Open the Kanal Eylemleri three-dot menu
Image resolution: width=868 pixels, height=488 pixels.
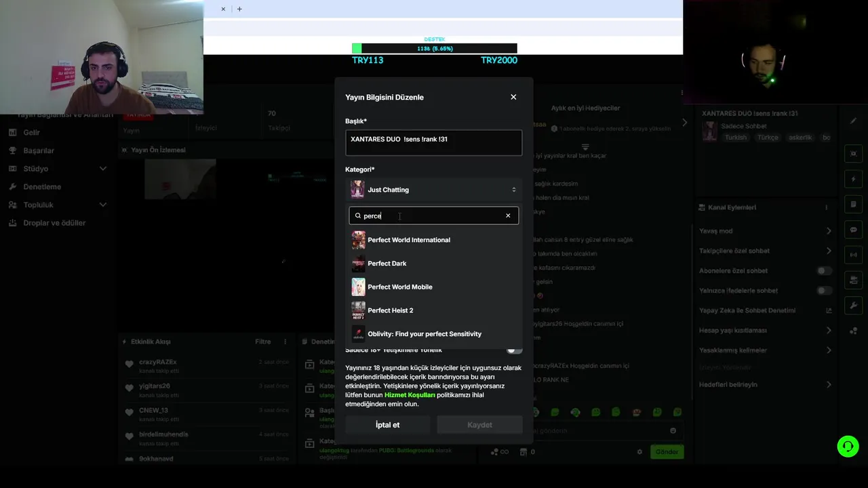826,207
